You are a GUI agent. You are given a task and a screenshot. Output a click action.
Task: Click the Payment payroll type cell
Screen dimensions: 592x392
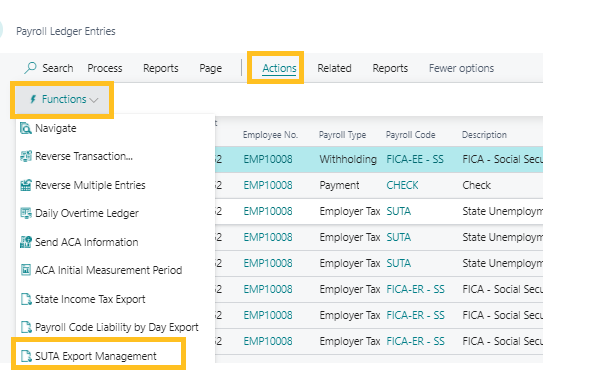(x=339, y=185)
